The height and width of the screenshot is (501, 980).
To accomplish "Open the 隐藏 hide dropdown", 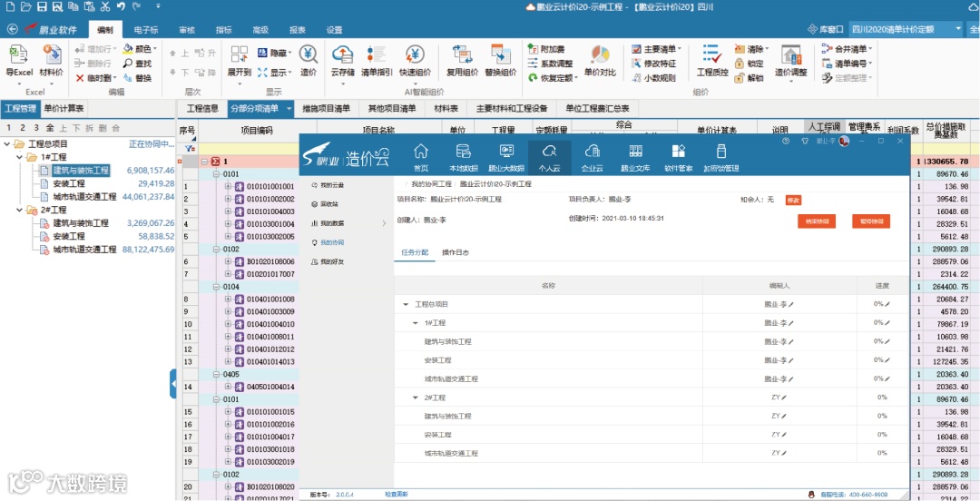I will (x=274, y=54).
